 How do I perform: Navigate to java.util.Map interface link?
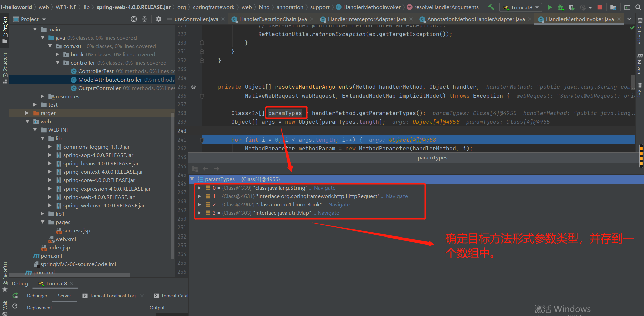[x=328, y=213]
